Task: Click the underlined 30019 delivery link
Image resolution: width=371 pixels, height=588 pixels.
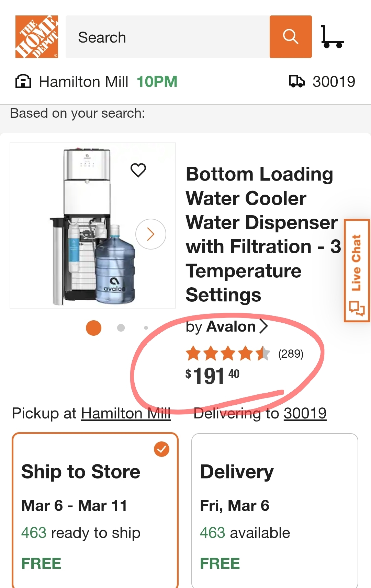Action: (305, 413)
